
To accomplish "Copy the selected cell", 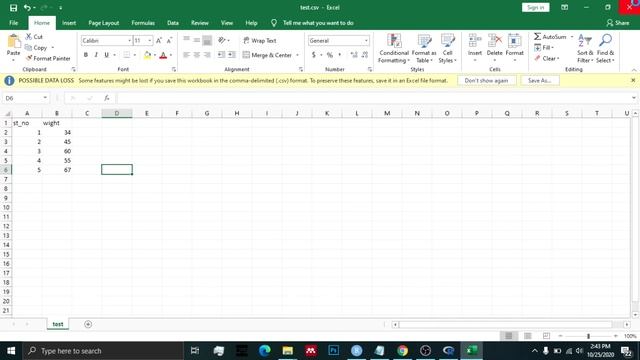I will tap(36, 48).
